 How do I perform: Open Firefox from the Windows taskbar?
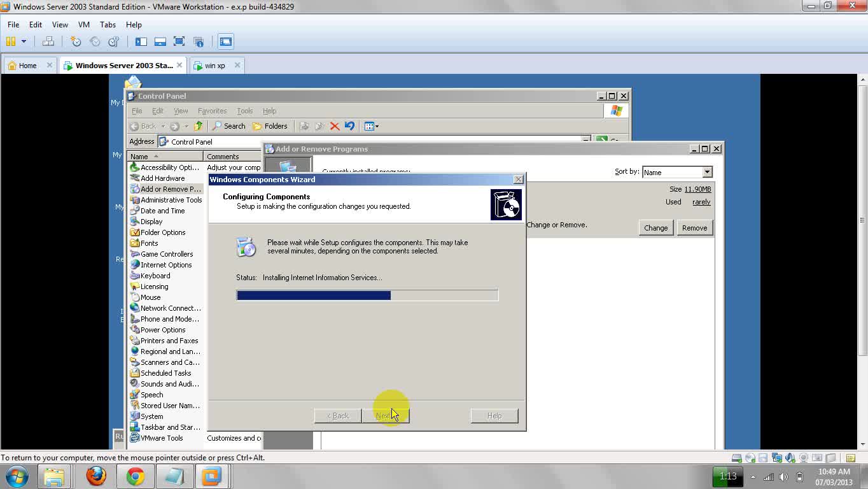pos(96,476)
